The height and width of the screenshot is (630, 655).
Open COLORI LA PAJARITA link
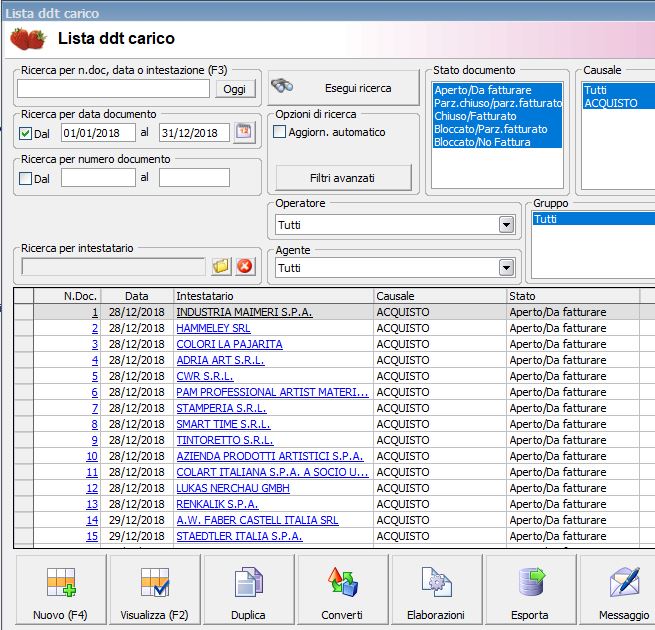[x=229, y=344]
